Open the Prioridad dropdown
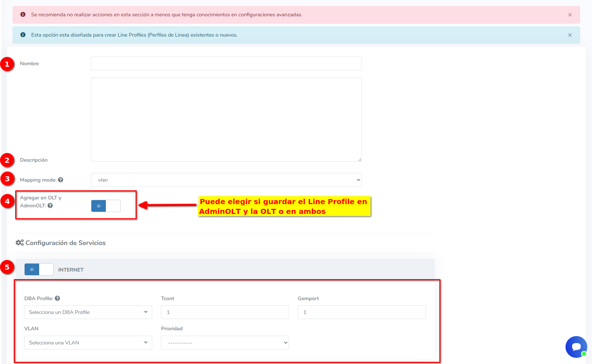The height and width of the screenshot is (364, 592). [x=225, y=343]
